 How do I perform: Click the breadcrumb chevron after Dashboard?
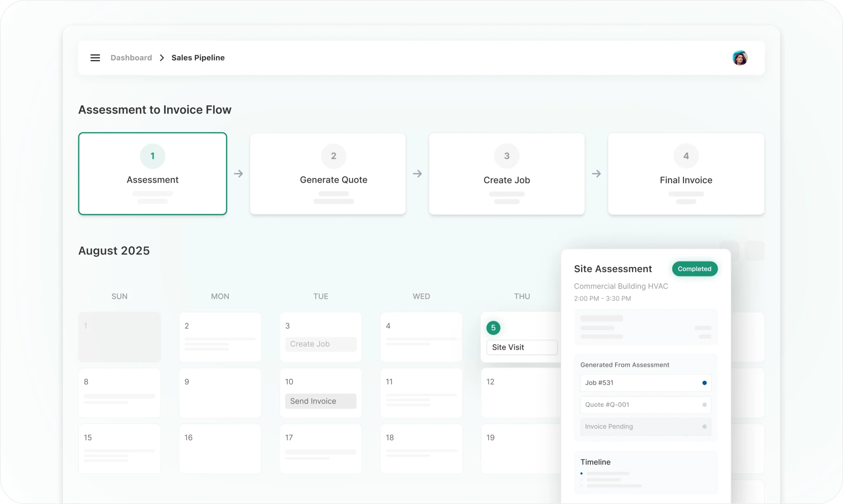click(162, 58)
